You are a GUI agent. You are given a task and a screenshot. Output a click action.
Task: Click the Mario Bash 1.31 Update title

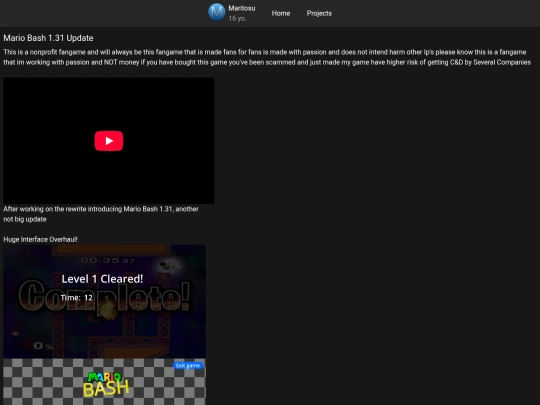pos(48,38)
